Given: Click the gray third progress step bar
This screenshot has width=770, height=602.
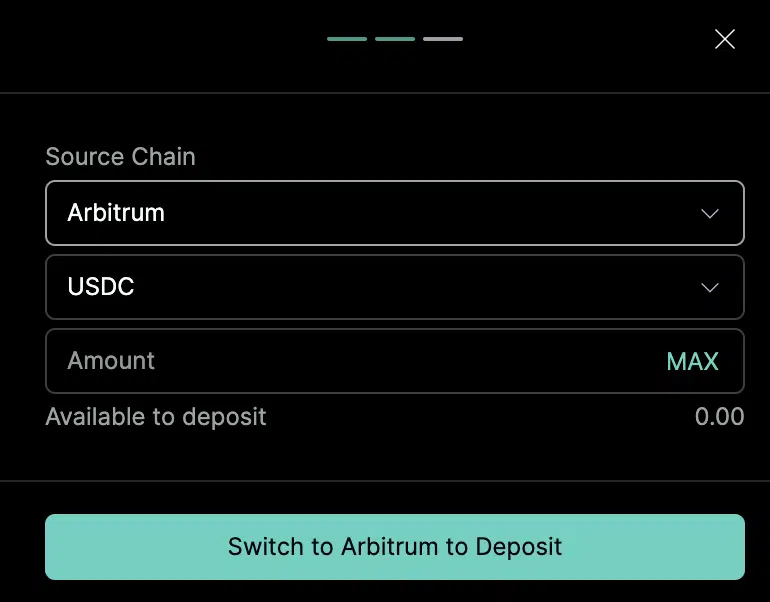Looking at the screenshot, I should [x=443, y=39].
